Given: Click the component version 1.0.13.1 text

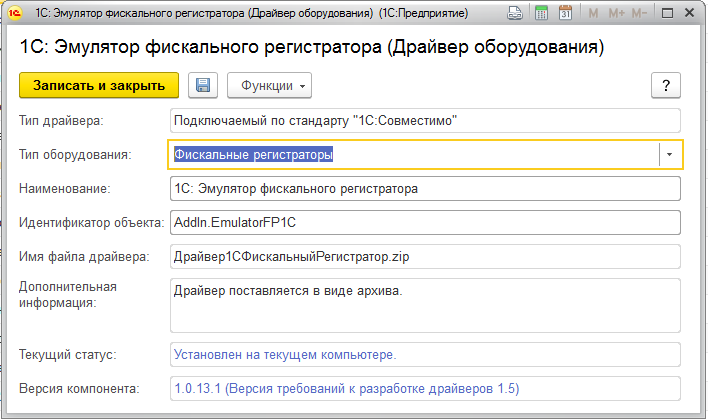Looking at the screenshot, I should tap(346, 389).
